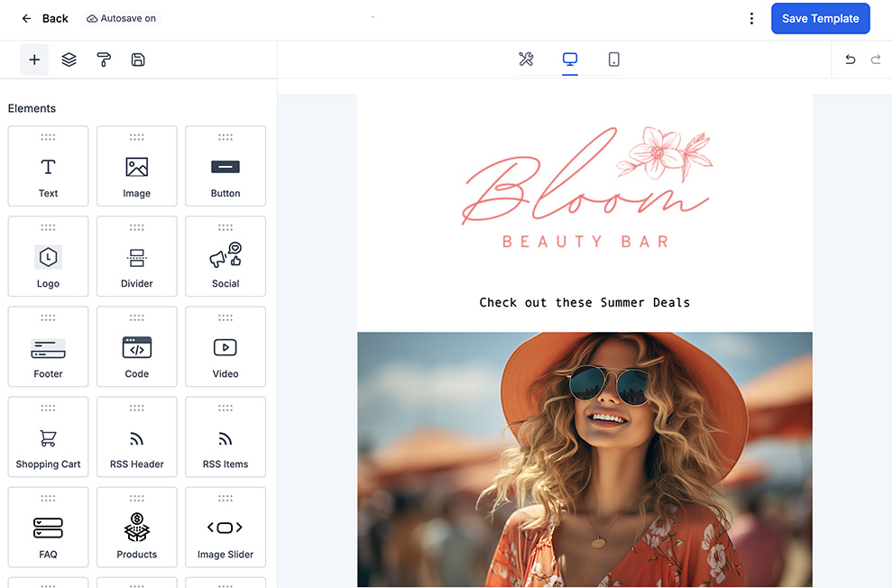893x588 pixels.
Task: Switch to mobile preview
Action: 613,60
